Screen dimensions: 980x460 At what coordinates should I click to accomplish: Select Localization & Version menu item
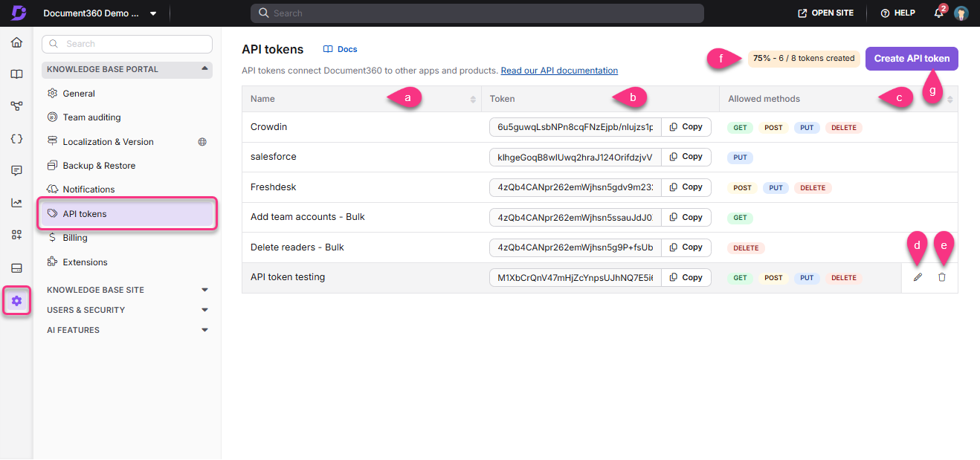[108, 142]
